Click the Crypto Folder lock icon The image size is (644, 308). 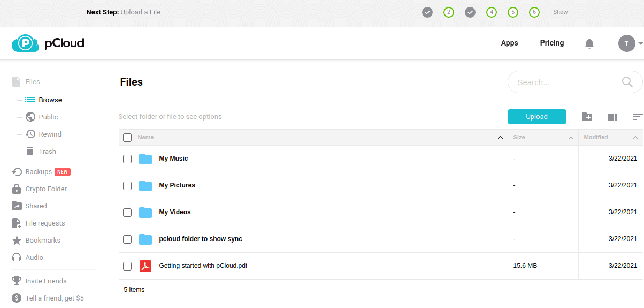coord(17,189)
